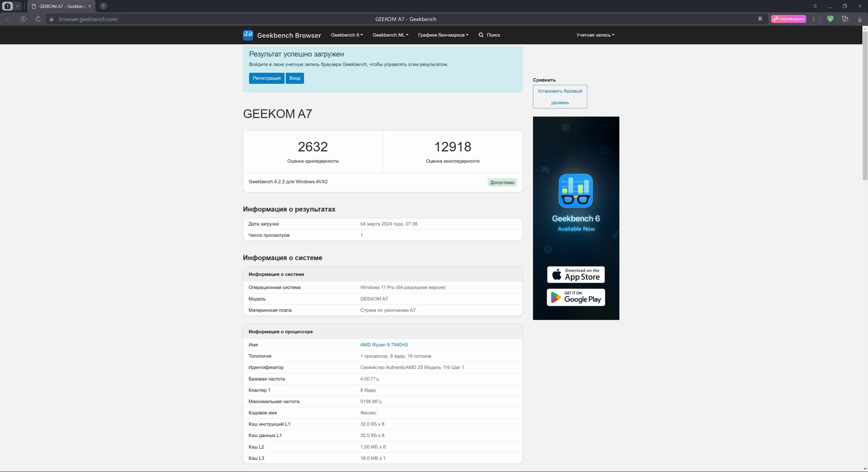Click the base frequency 4,00 ГГц value
Viewport: 868px width, 472px height.
click(369, 379)
